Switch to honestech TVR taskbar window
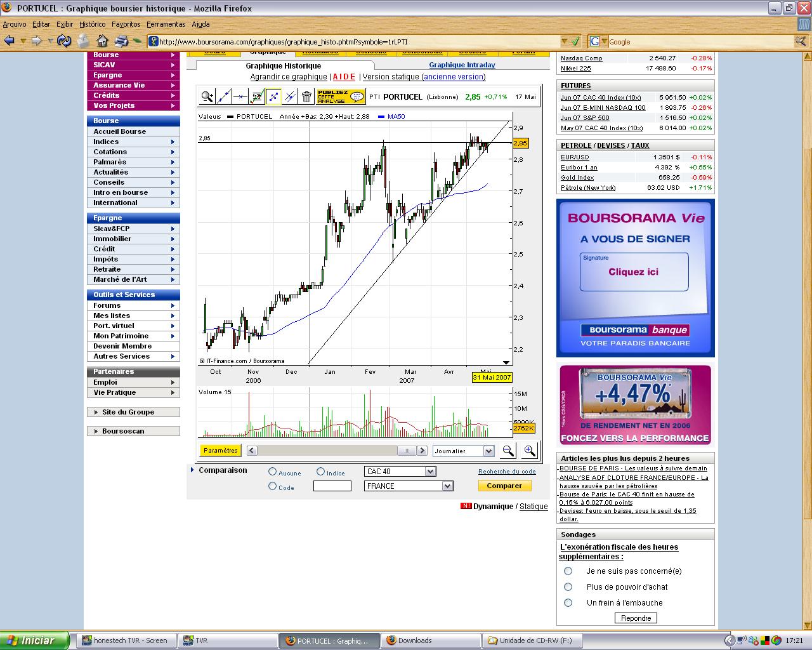The height and width of the screenshot is (650, 812). [x=125, y=640]
